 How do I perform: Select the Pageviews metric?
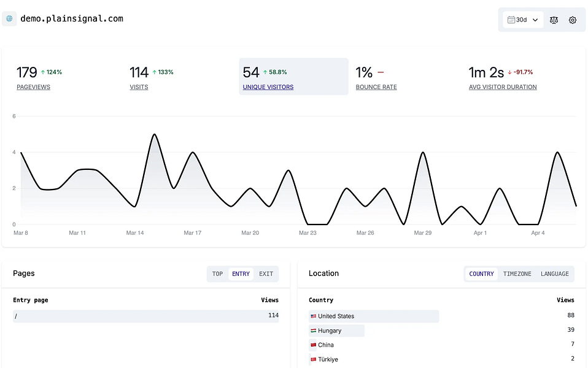pos(33,87)
